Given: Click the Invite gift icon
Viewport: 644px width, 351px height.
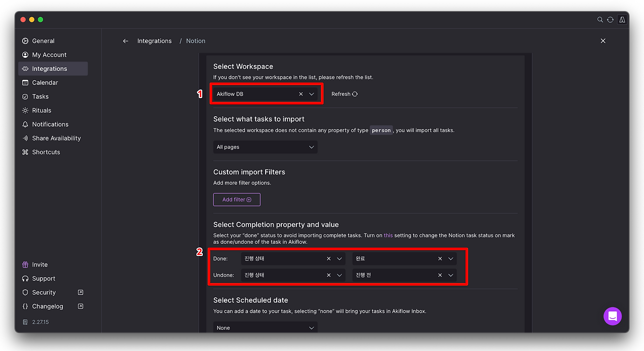Looking at the screenshot, I should coord(25,265).
